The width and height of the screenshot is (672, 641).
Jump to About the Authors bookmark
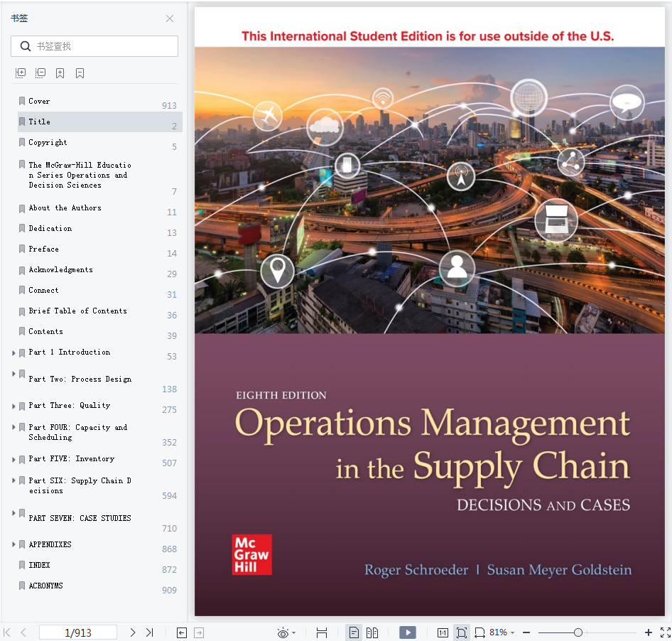[65, 208]
